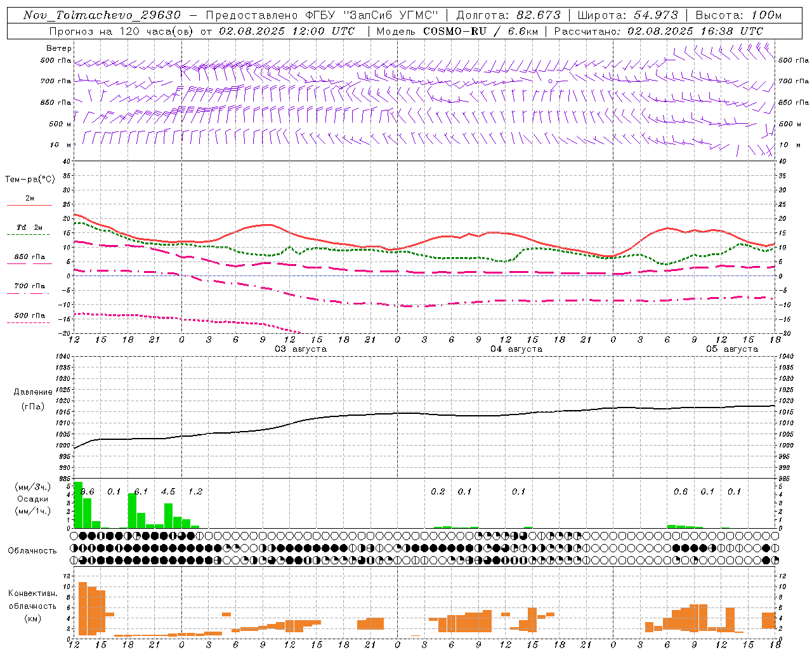This screenshot has width=812, height=650.
Task: Click the Долгота: 82.673 value
Action: (509, 15)
